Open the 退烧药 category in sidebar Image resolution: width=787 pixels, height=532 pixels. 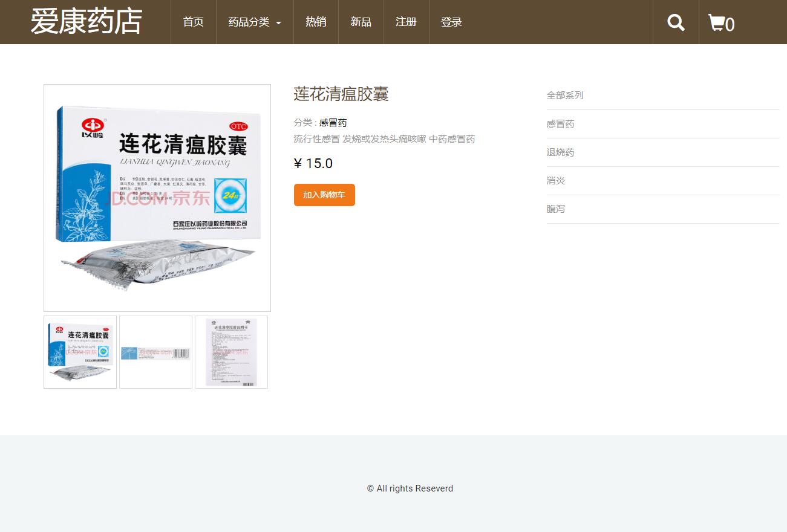pos(560,152)
